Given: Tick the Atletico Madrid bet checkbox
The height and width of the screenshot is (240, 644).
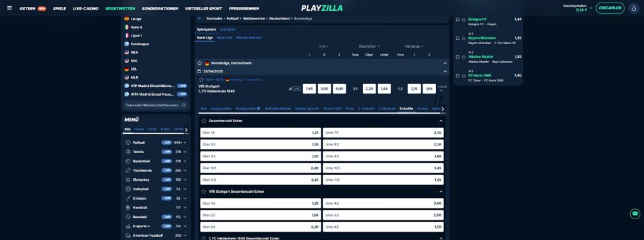Looking at the screenshot, I should coord(458,57).
